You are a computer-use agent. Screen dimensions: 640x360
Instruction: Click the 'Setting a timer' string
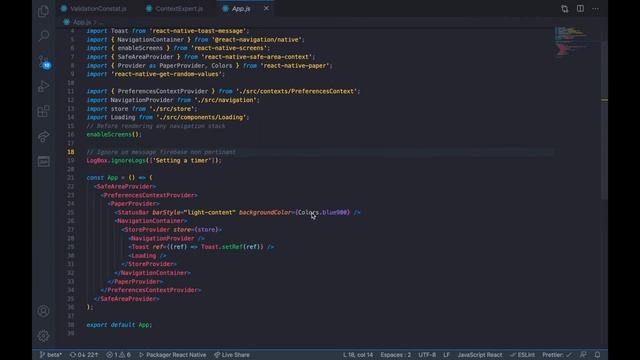tap(181, 160)
